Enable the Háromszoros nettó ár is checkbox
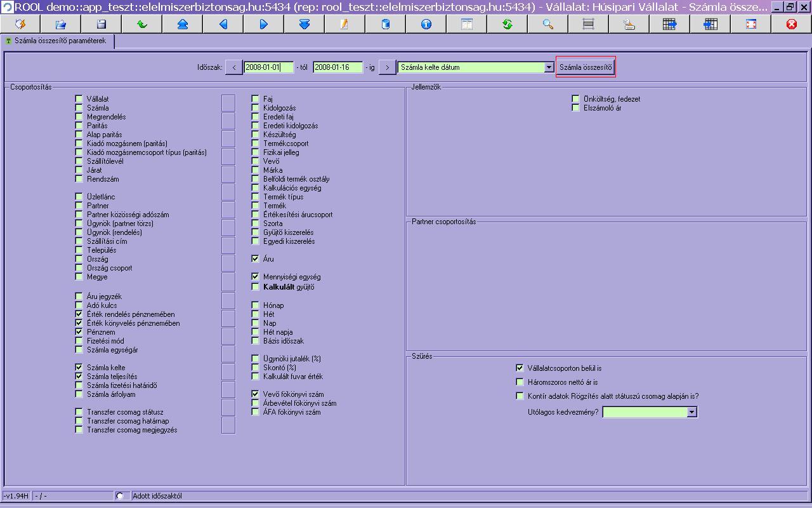The width and height of the screenshot is (812, 508). click(x=520, y=382)
